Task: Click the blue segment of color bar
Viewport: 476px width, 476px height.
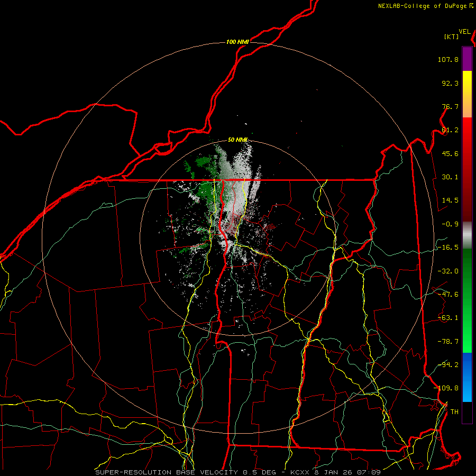Action: click(467, 377)
